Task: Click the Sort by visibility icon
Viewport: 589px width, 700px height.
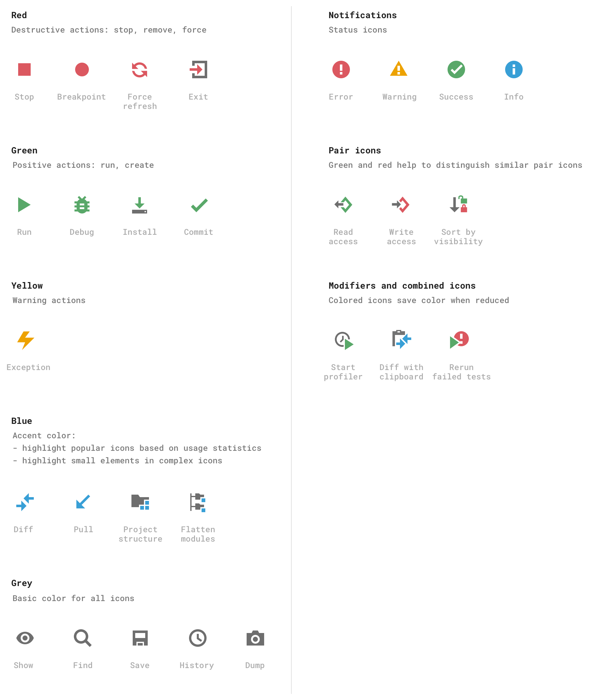Action: [459, 205]
